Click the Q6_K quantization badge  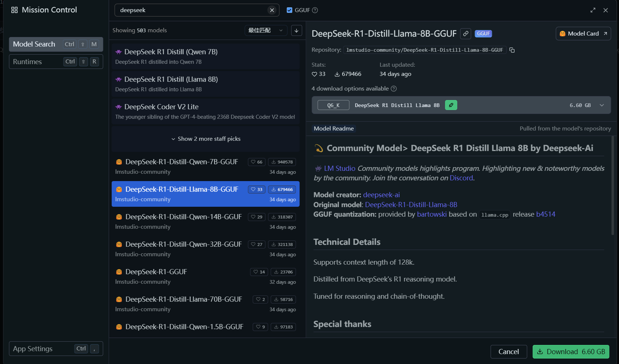click(x=333, y=106)
